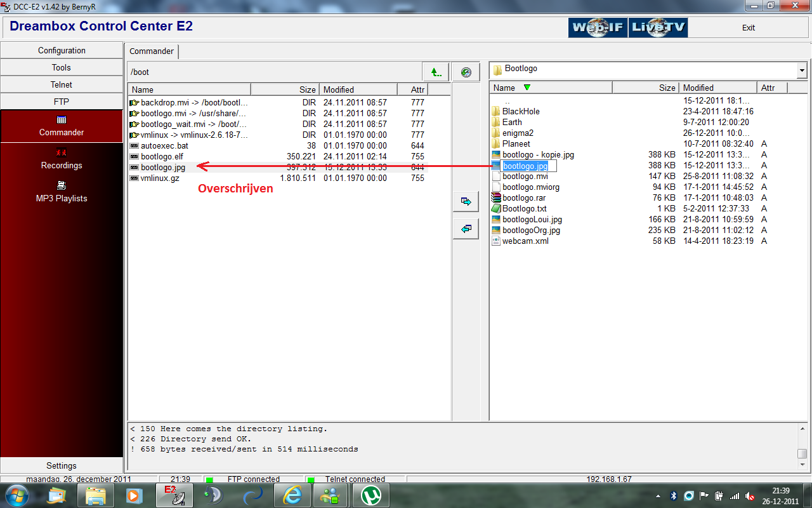Viewport: 812px width, 508px height.
Task: Launch LiveTV from the header
Action: click(658, 27)
